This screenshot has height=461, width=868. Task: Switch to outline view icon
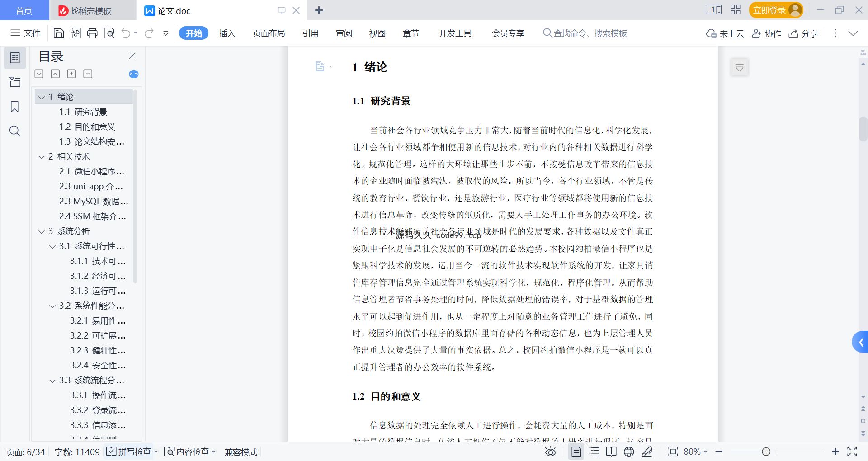pyautogui.click(x=594, y=452)
